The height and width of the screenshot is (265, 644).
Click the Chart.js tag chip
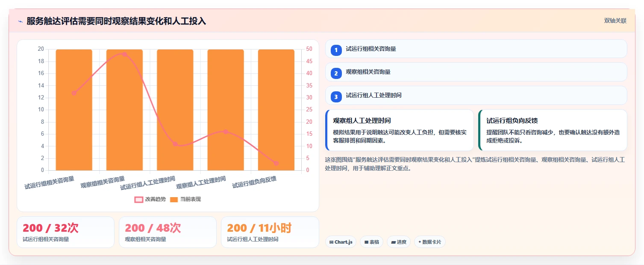[x=341, y=242]
